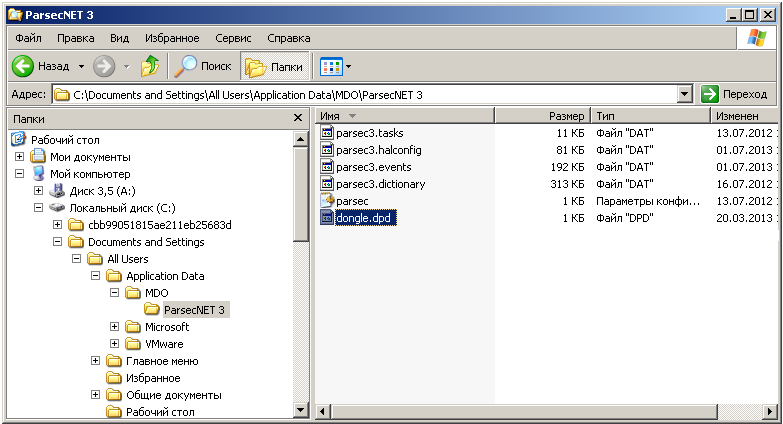Click the dongle.dpd file name
This screenshot has height=424, width=783.
click(366, 218)
